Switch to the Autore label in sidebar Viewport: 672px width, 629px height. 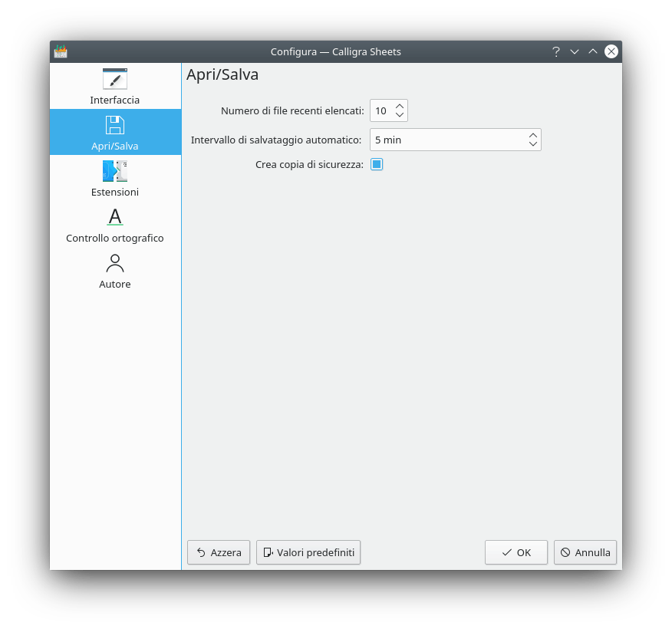pyautogui.click(x=115, y=284)
